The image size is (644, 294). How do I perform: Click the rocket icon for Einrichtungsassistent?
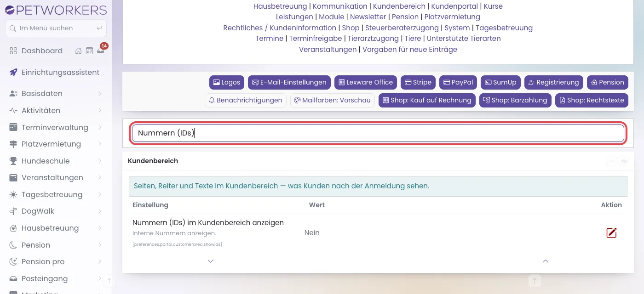(13, 72)
